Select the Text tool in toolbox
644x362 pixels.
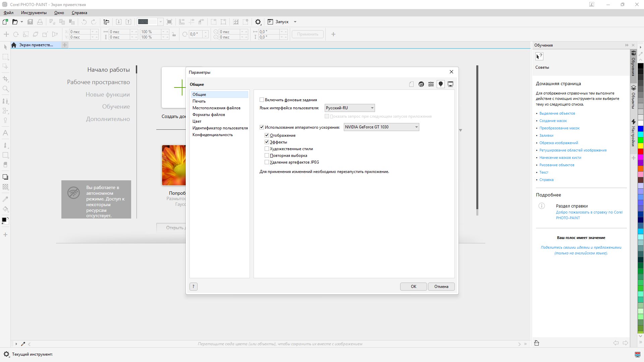pyautogui.click(x=5, y=133)
